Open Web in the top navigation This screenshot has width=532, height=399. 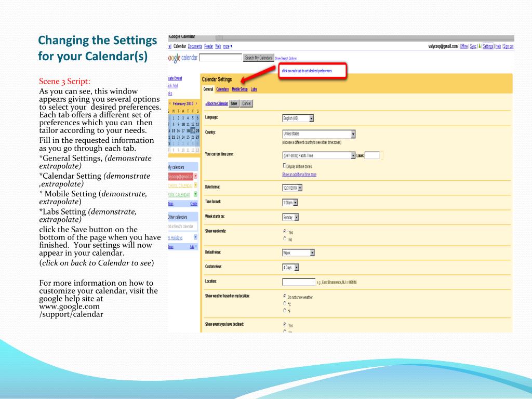[x=218, y=46]
